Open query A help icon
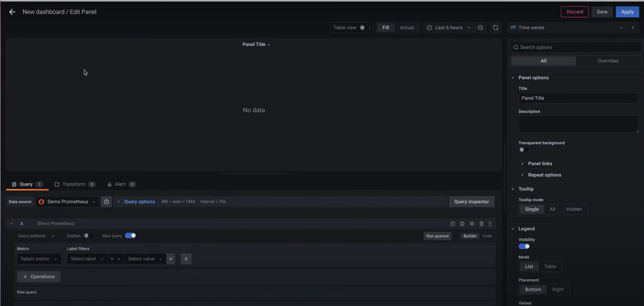644x306 pixels. (x=453, y=224)
